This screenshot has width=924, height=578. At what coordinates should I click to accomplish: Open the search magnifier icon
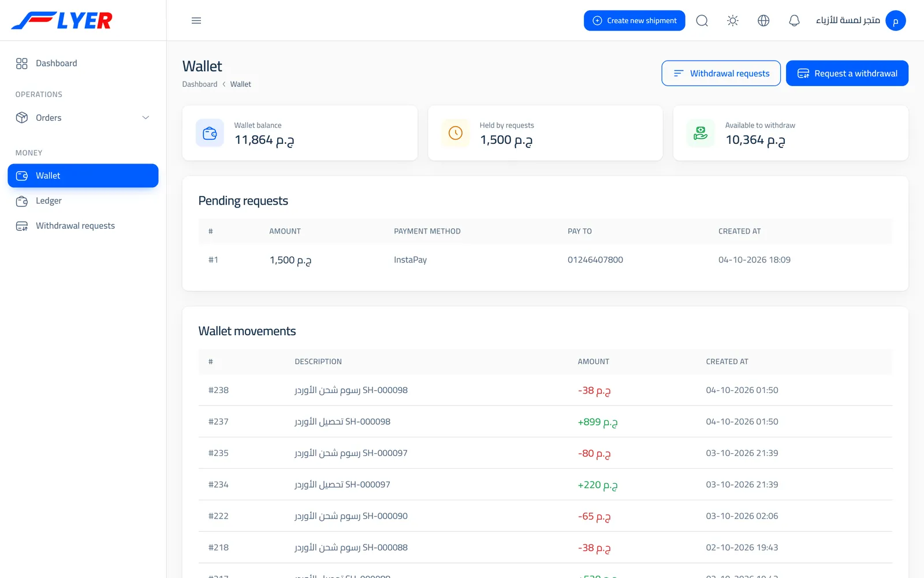point(702,21)
